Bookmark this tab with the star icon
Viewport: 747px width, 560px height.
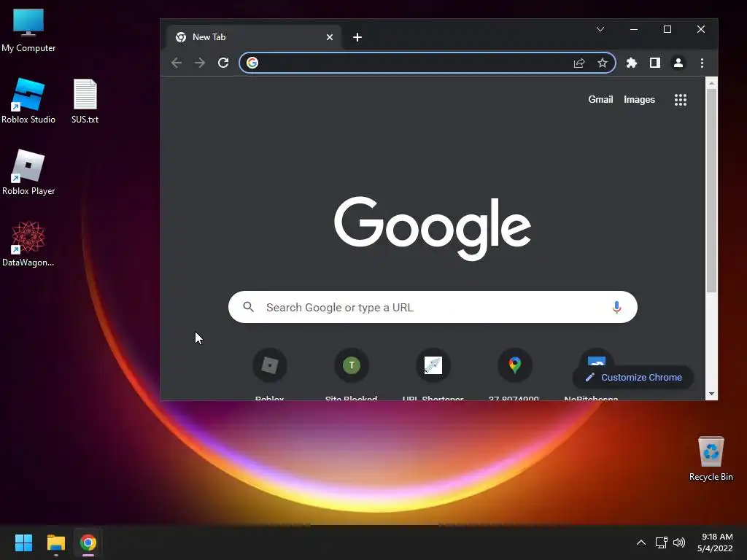[603, 63]
